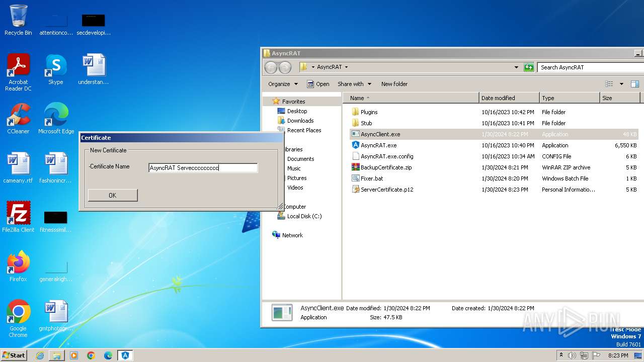The width and height of the screenshot is (644, 362).
Task: Sort by Name column header
Action: pos(411,98)
